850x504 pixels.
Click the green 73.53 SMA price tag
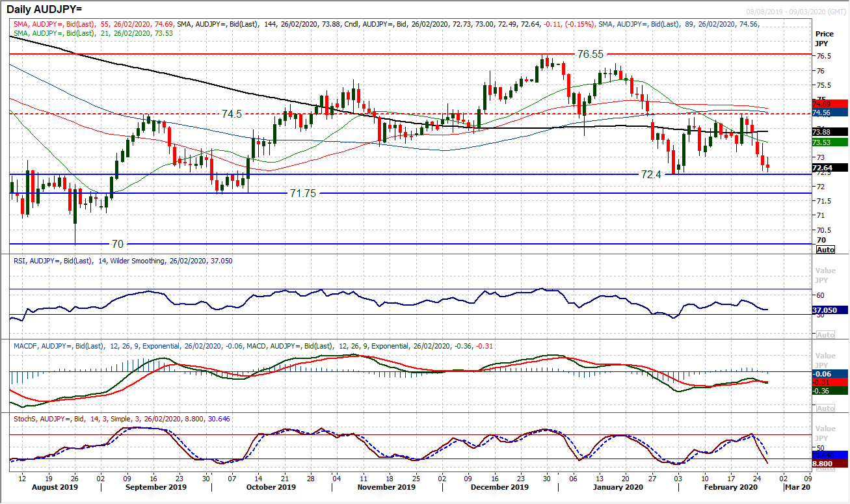pyautogui.click(x=830, y=142)
